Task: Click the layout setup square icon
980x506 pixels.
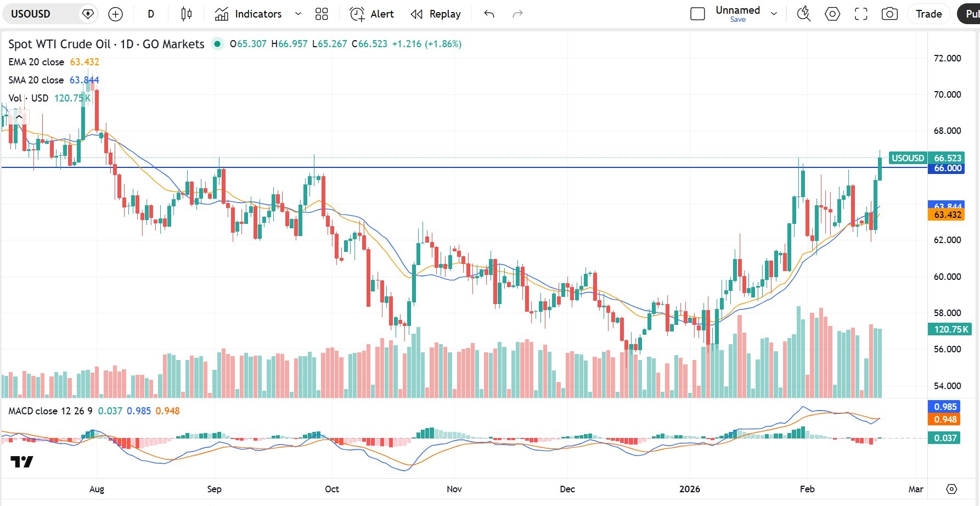Action: tap(697, 14)
